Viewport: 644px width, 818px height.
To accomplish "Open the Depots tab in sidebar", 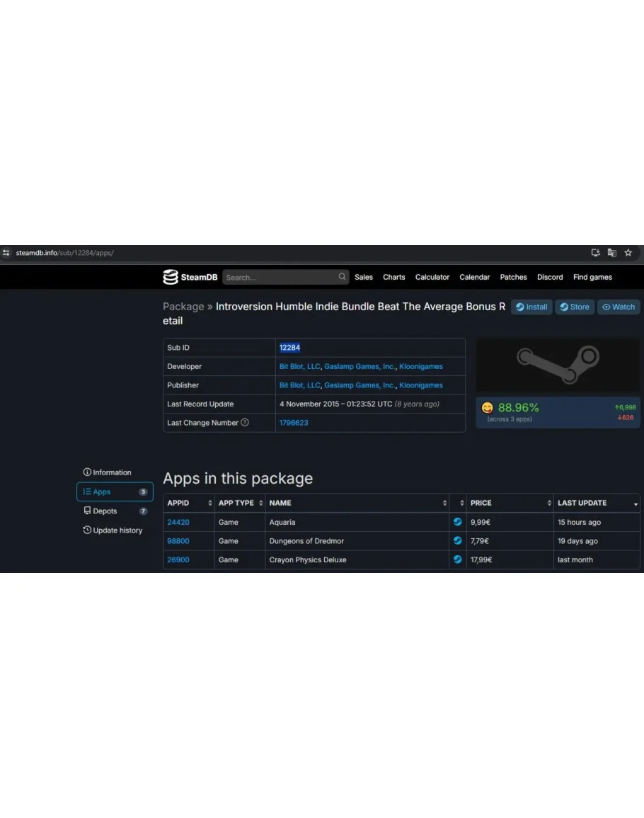I will click(105, 511).
